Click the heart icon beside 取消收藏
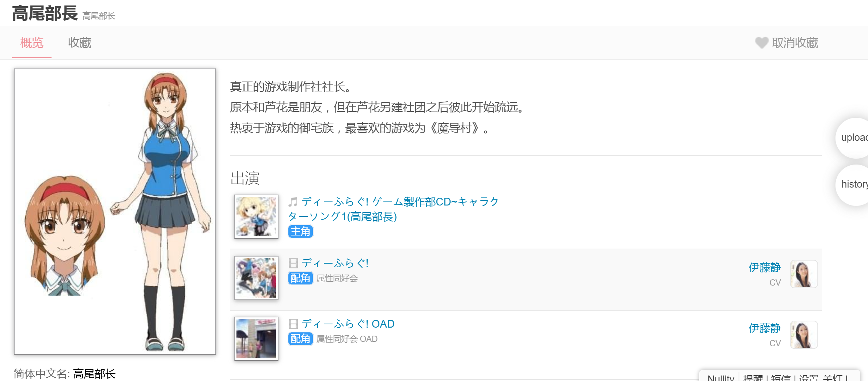Image resolution: width=868 pixels, height=381 pixels. pyautogui.click(x=762, y=43)
